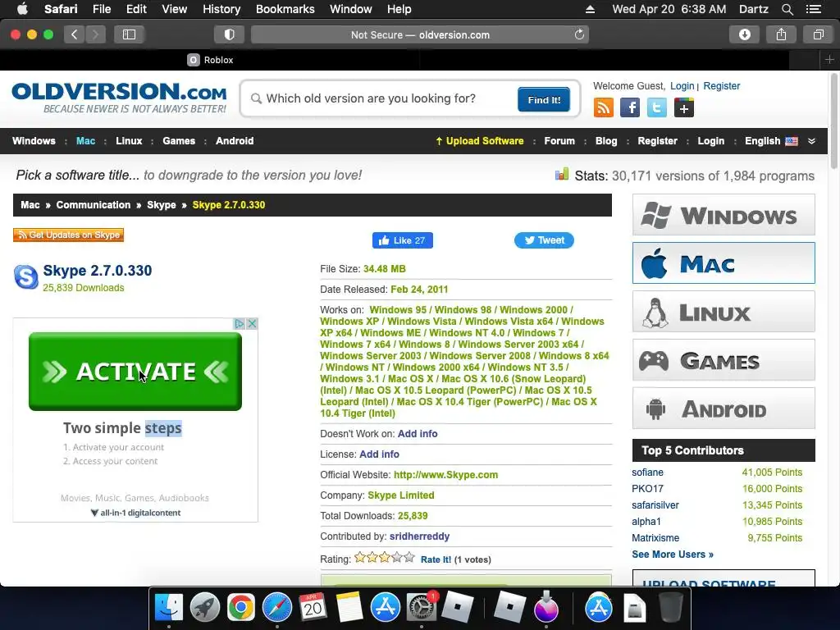Click the Share button in Safari toolbar
The height and width of the screenshot is (630, 840).
781,34
